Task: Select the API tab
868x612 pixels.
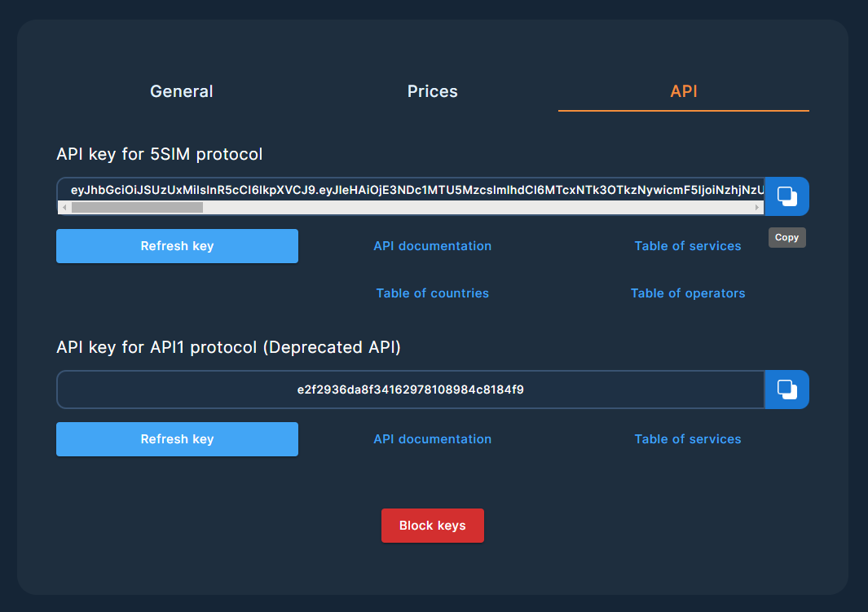Action: 683,91
